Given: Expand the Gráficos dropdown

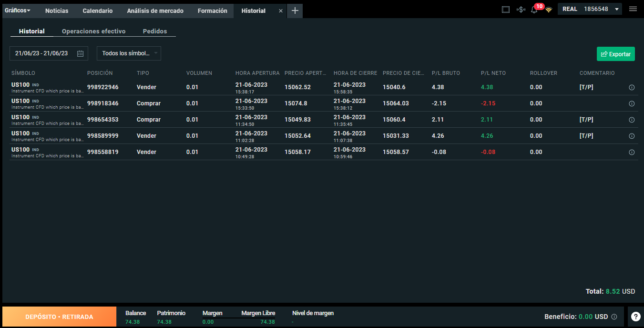Looking at the screenshot, I should [x=18, y=10].
